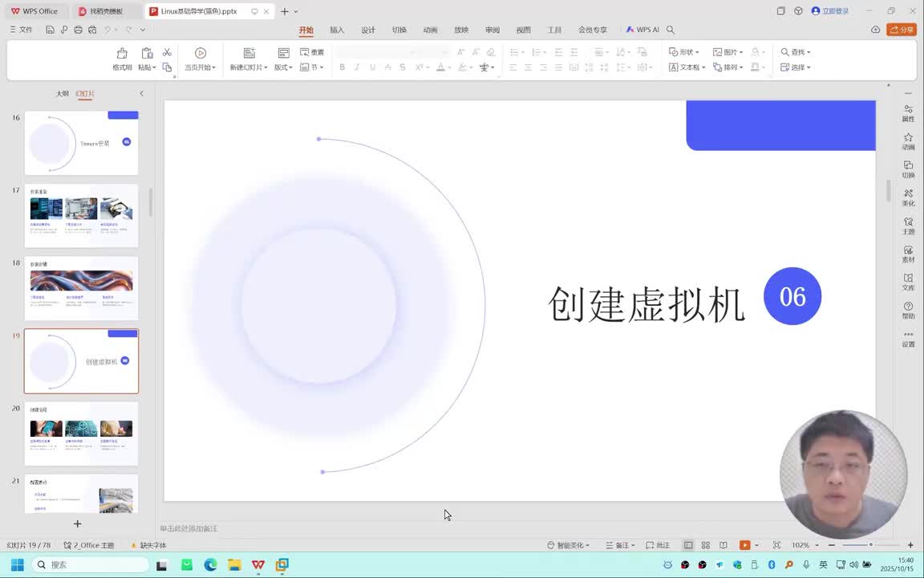The height and width of the screenshot is (578, 924).
Task: Click the Comments (批注) button
Action: [x=658, y=545]
